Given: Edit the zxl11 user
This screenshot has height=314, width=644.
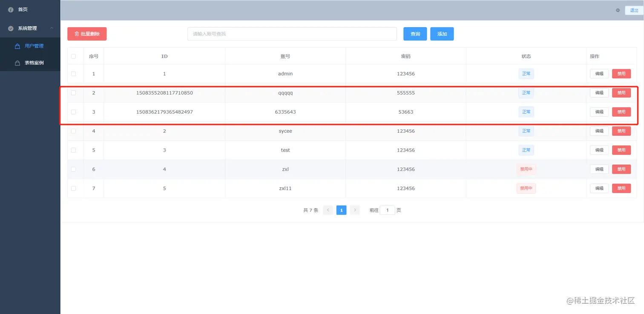Looking at the screenshot, I should pyautogui.click(x=599, y=188).
